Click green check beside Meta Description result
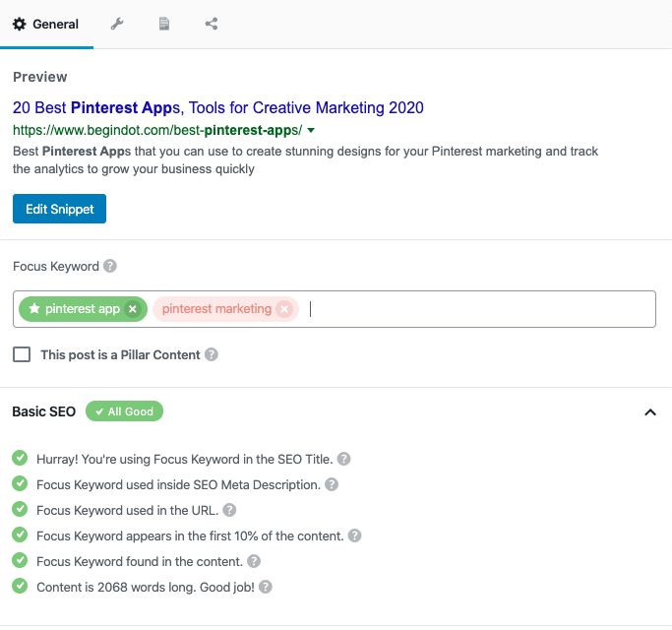Screen dimensions: 672x630 [x=20, y=483]
